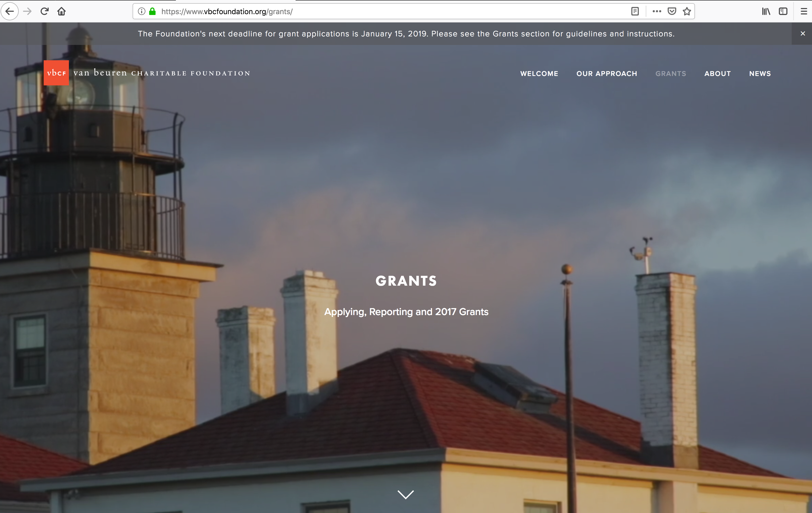Toggle the browser sidebar
This screenshot has width=812, height=513.
783,12
